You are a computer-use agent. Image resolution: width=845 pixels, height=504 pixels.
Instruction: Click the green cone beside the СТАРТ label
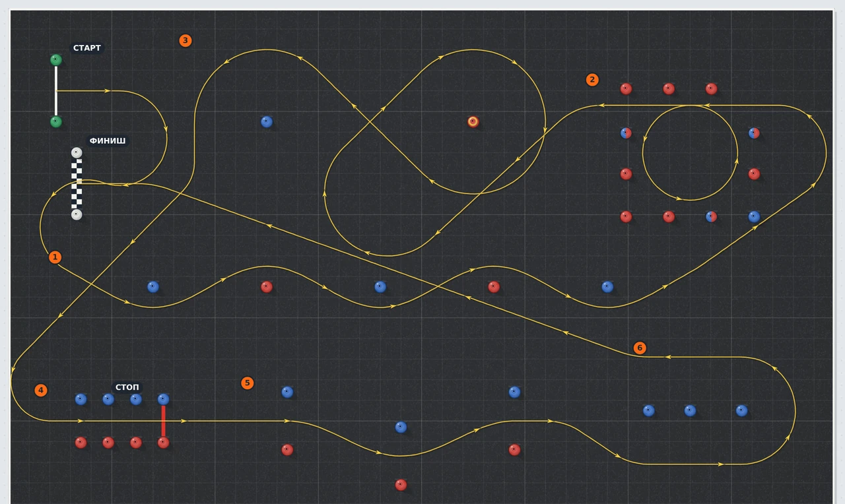[56, 60]
